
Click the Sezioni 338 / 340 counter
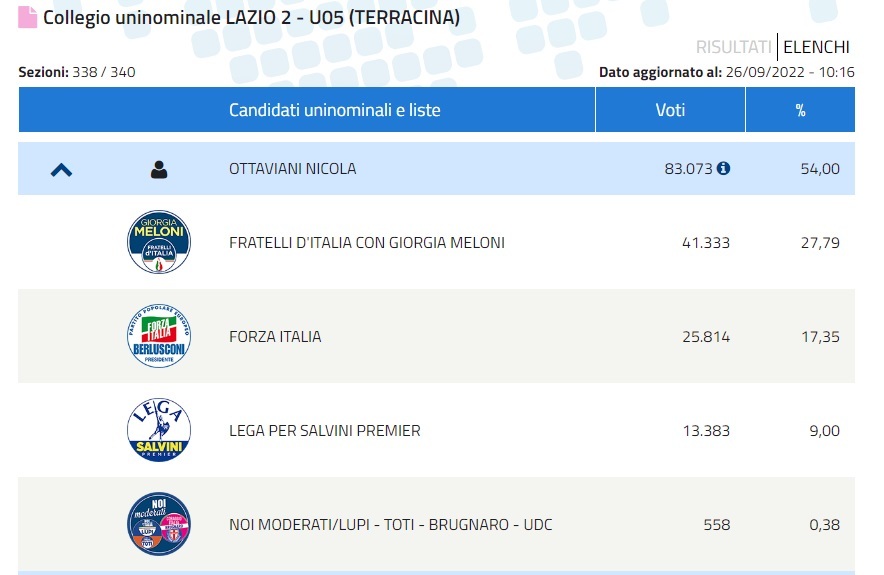click(x=77, y=72)
